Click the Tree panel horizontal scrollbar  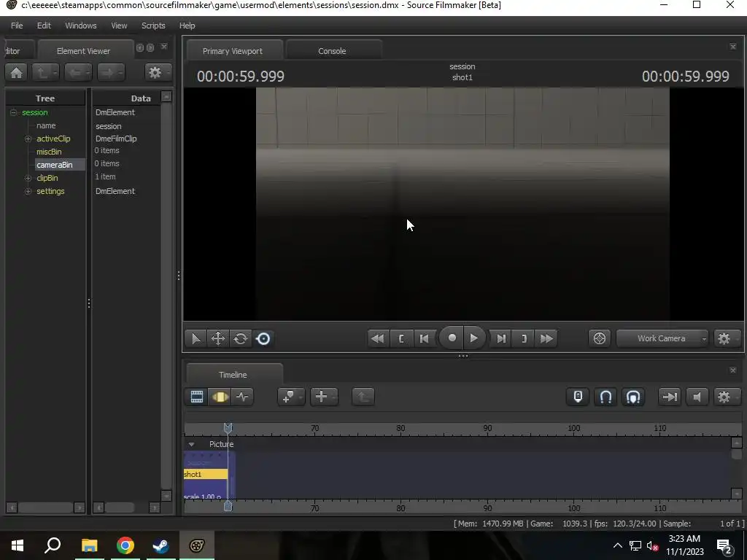pyautogui.click(x=46, y=507)
